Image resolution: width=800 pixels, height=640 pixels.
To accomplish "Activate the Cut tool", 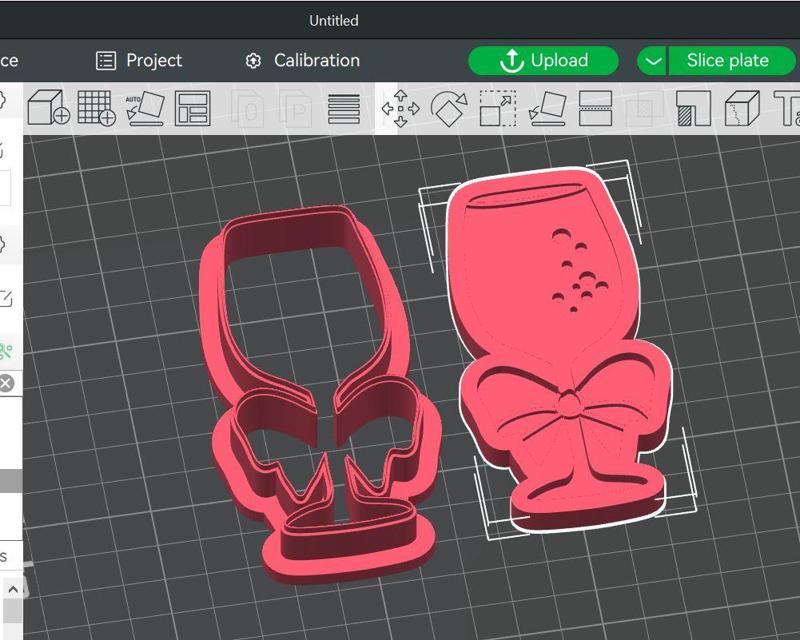I will 595,108.
